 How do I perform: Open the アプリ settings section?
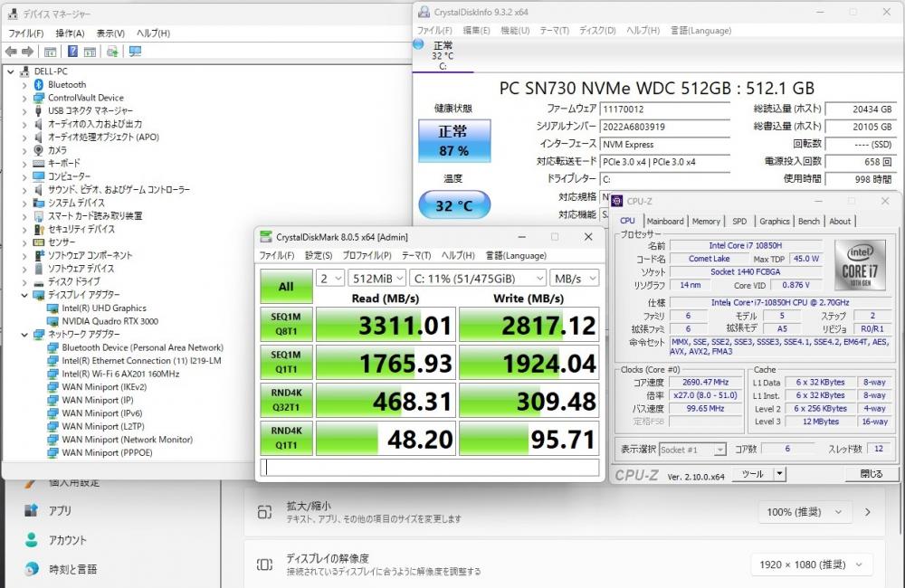tap(60, 511)
